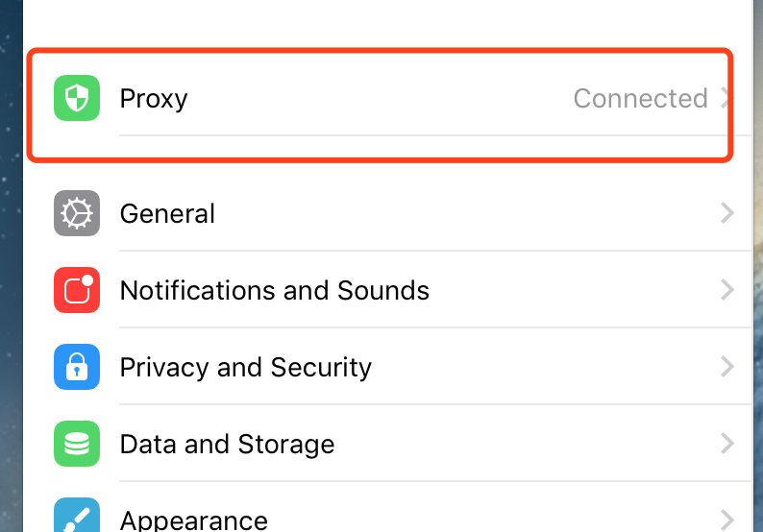763x532 pixels.
Task: Click blank area above the Proxy row
Action: [384, 21]
